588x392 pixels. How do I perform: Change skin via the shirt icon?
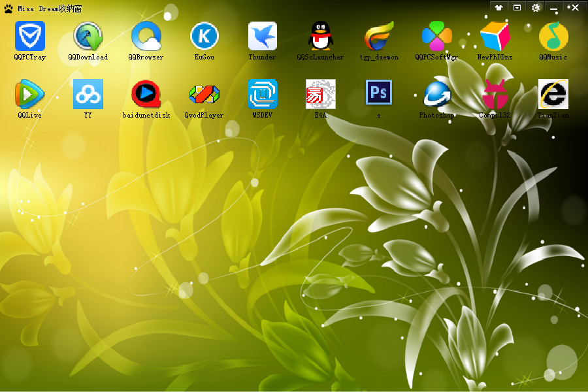[x=498, y=7]
